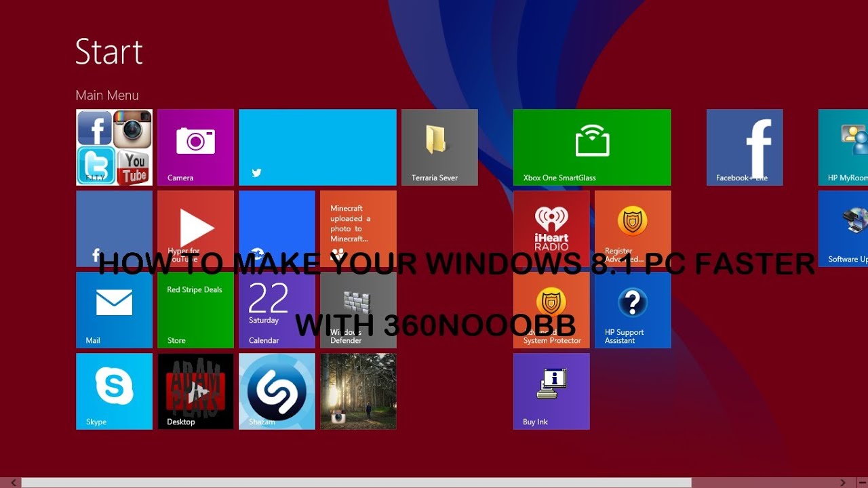Launch HP Support Assistant
The height and width of the screenshot is (488, 868).
click(633, 310)
